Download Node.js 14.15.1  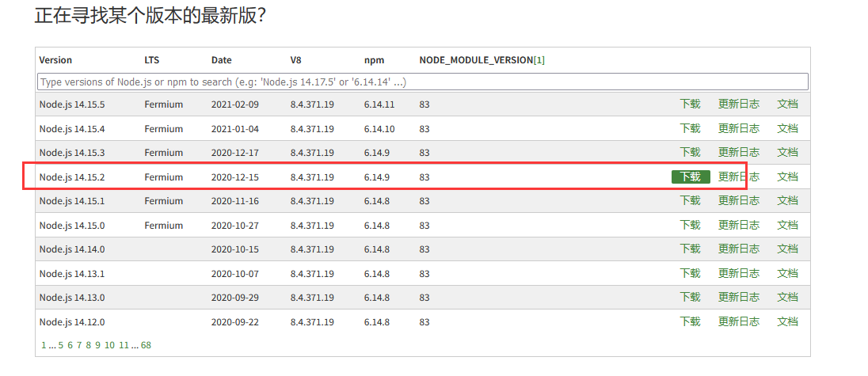click(x=691, y=201)
